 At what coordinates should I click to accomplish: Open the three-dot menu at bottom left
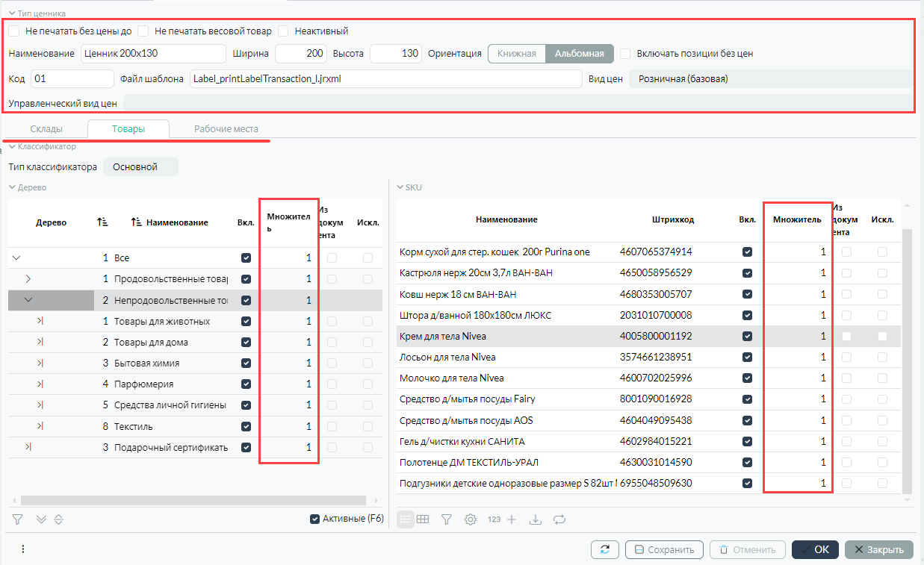click(23, 549)
